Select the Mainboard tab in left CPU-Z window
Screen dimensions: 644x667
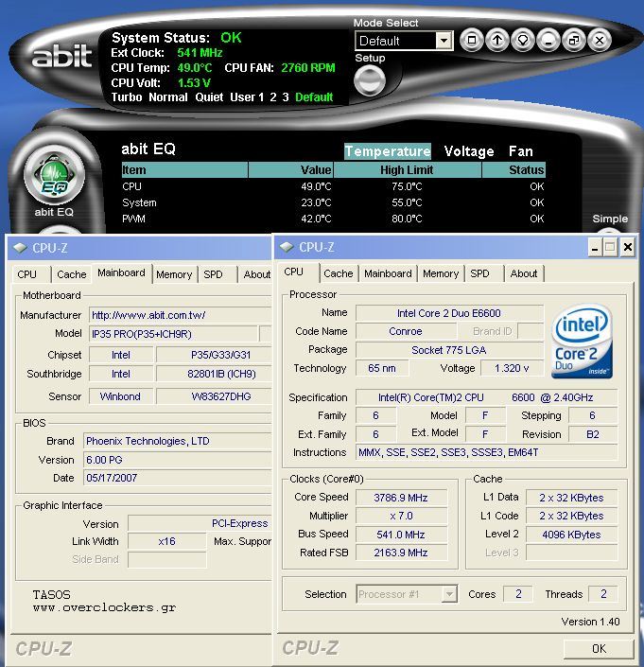point(121,272)
